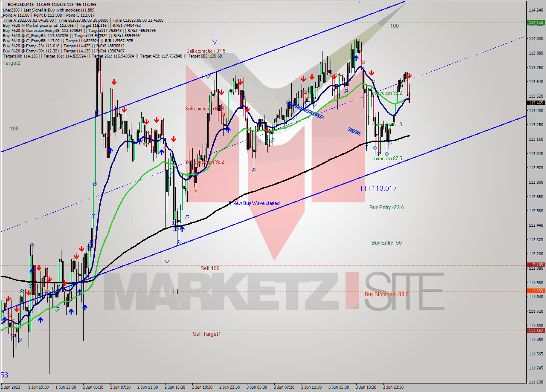This screenshot has height=392, width=546.
Task: Click the 'Sell correction 87.5' label
Action: click(x=206, y=51)
